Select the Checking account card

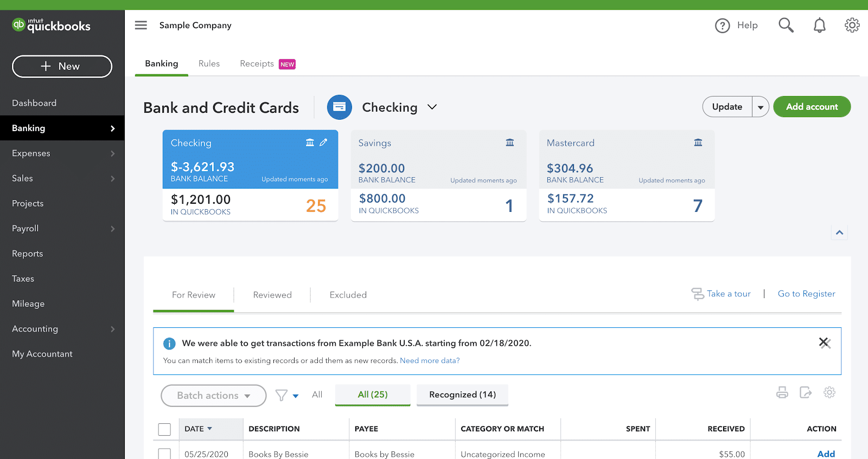click(250, 176)
